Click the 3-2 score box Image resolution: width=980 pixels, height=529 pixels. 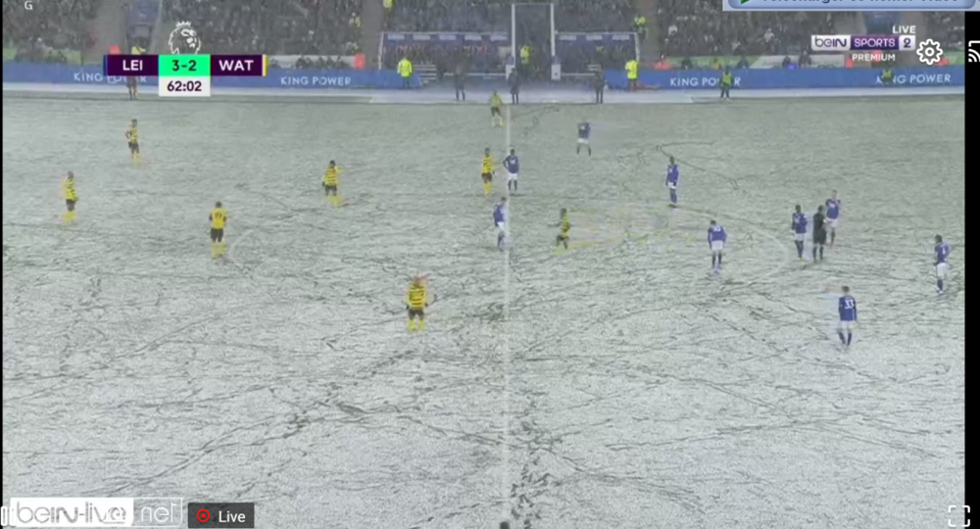184,66
